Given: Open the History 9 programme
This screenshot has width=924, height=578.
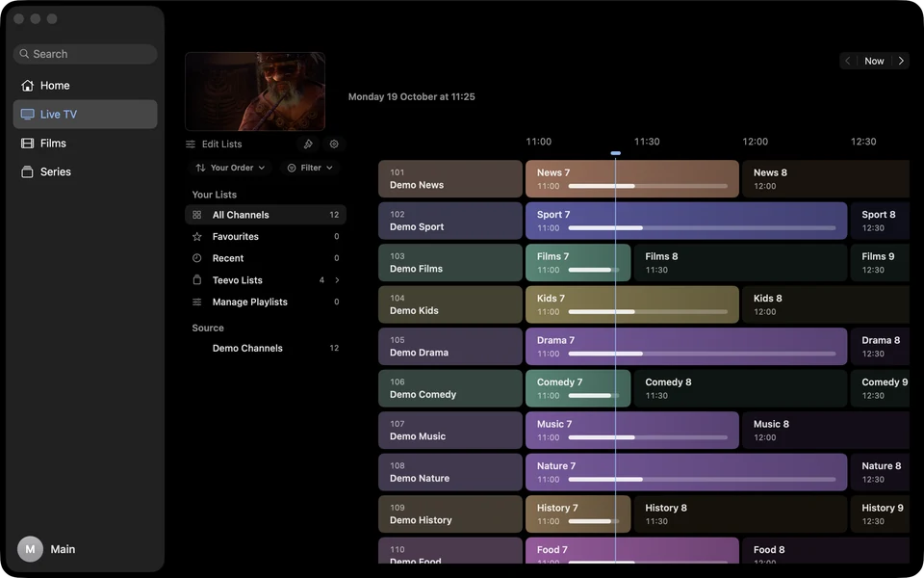Looking at the screenshot, I should coord(880,513).
